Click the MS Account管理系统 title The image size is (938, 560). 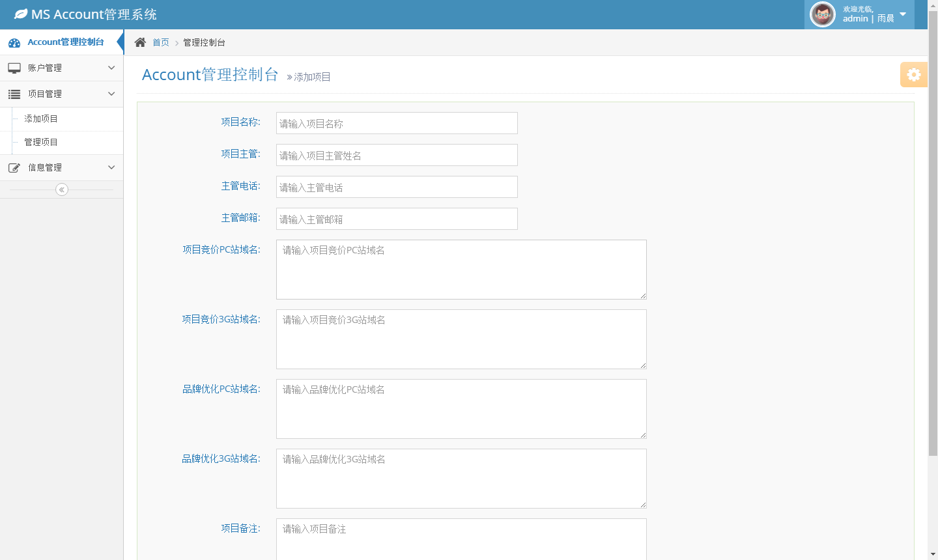94,14
